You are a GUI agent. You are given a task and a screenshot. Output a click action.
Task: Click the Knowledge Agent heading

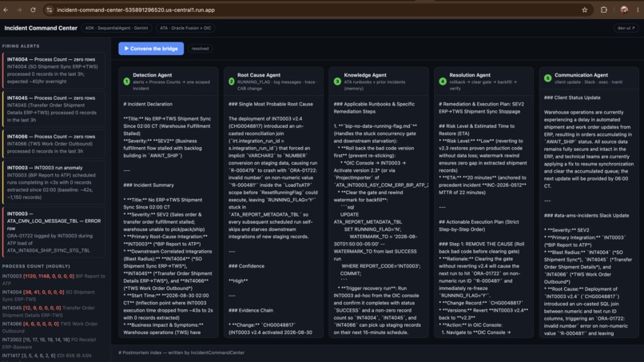365,75
